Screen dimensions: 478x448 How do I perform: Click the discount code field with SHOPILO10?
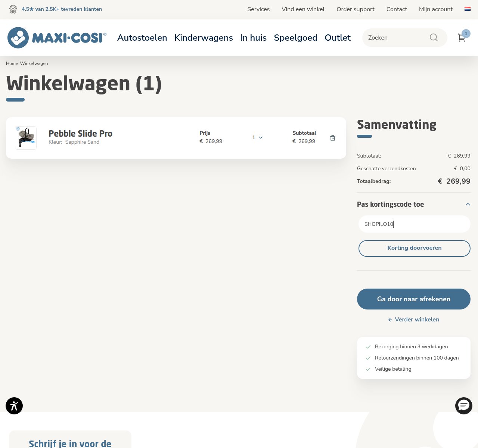[x=415, y=224]
